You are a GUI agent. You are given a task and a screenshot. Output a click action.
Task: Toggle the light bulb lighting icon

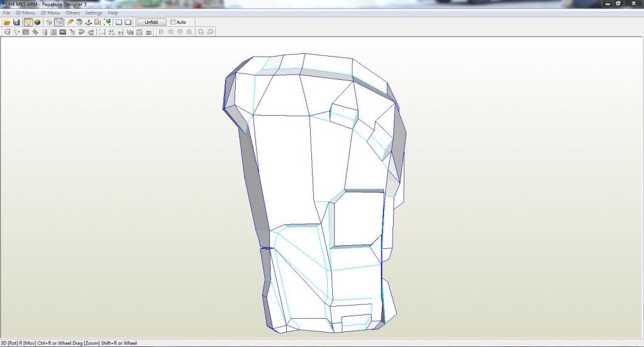point(28,22)
